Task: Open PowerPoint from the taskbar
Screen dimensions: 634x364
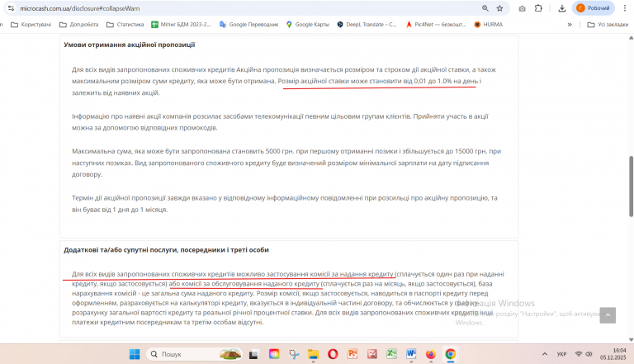Action: [352, 354]
